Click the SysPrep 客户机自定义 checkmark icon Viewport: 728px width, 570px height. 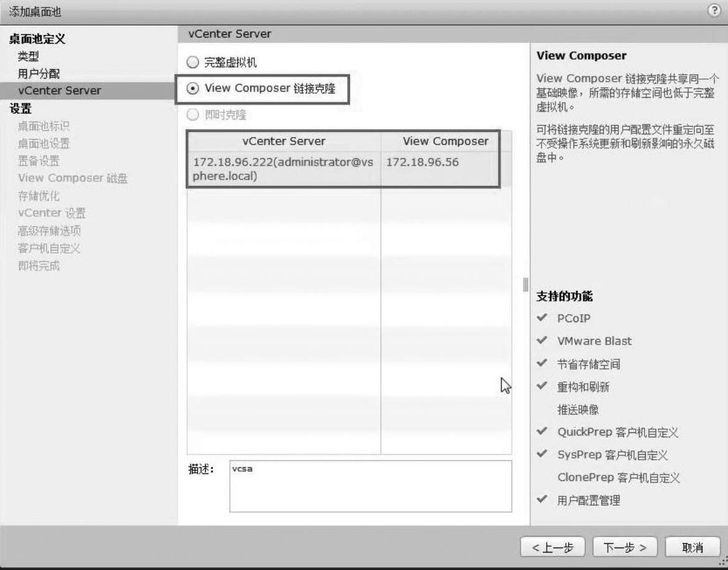point(542,454)
